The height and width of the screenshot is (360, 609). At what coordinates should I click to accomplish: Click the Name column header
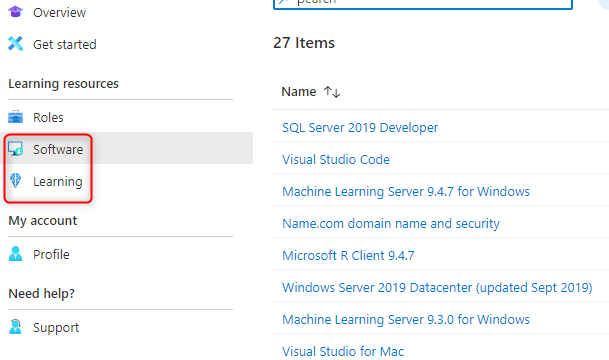click(x=299, y=92)
